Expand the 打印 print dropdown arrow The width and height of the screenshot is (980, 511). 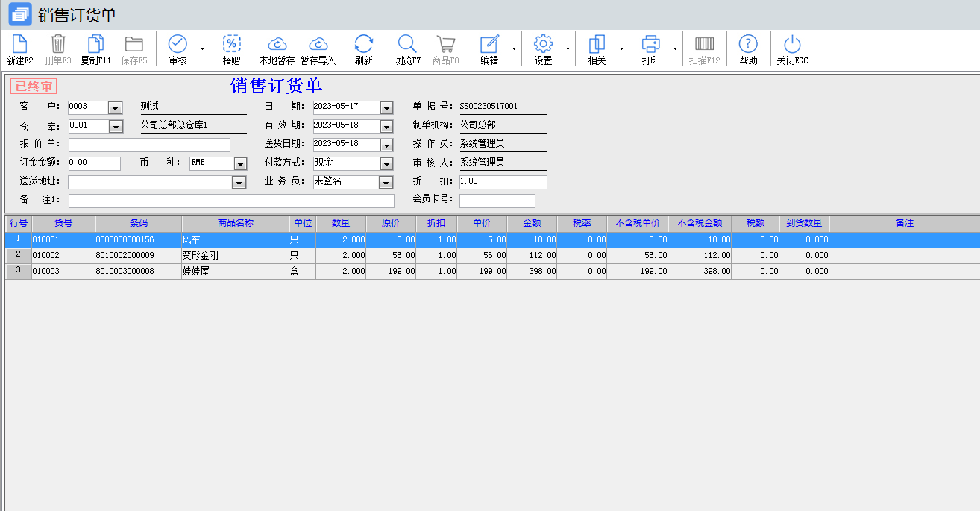click(675, 49)
